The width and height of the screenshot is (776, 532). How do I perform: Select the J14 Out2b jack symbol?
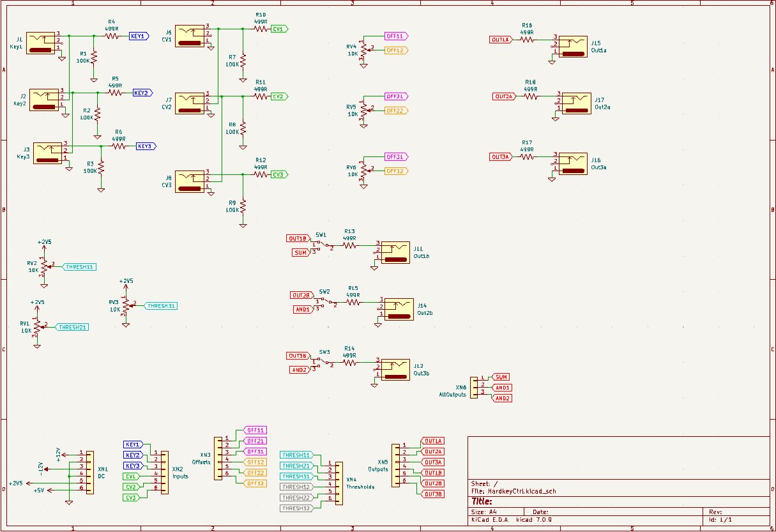click(399, 309)
